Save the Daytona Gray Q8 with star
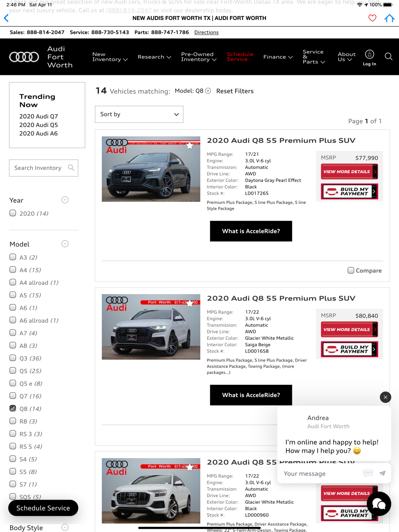 [190, 146]
